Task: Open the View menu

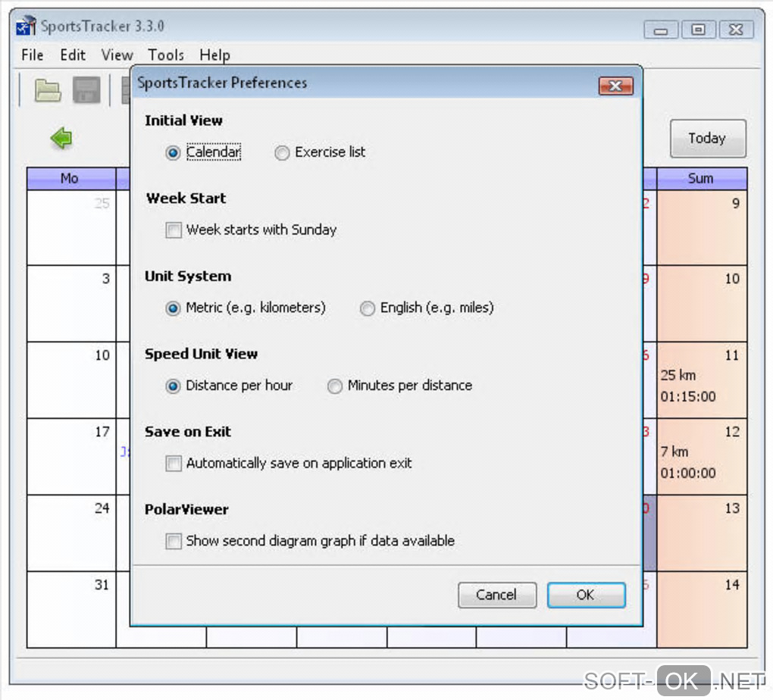Action: point(117,55)
